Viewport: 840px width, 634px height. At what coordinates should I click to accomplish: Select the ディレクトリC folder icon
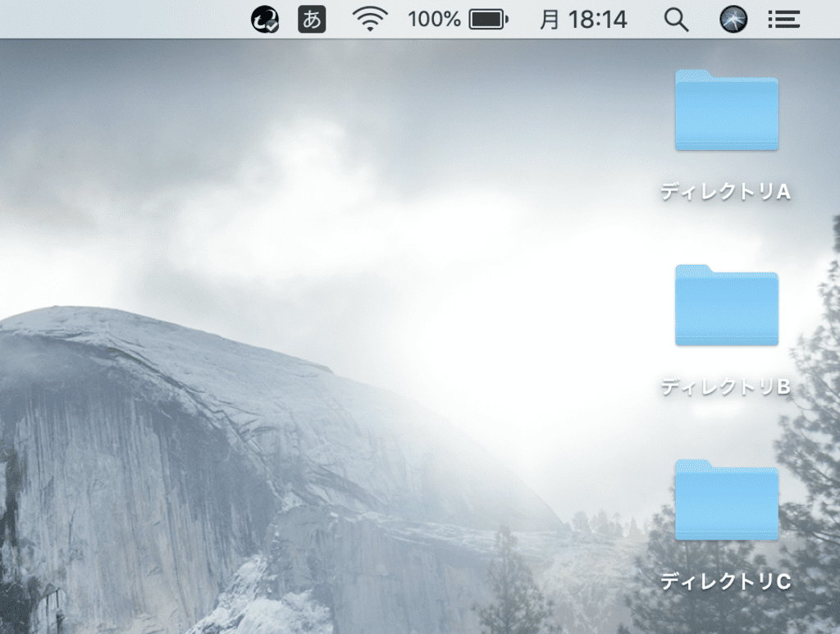point(726,500)
